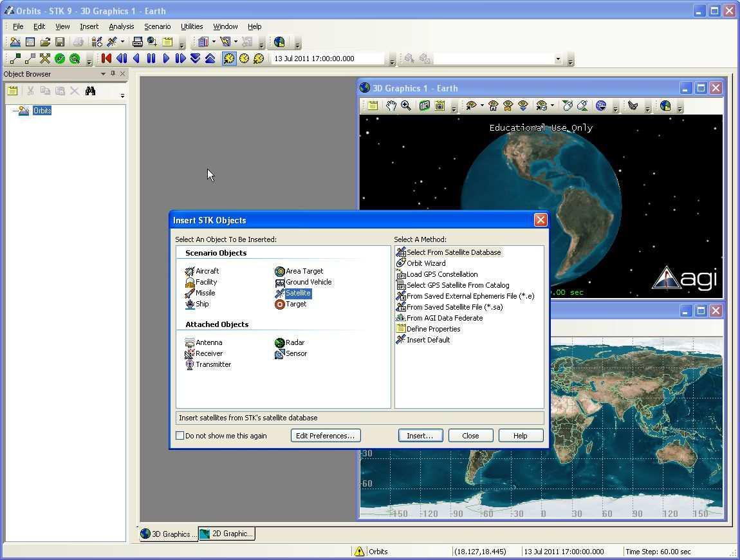The width and height of the screenshot is (740, 560).
Task: Open Report tool dropdown arrow in main toolbar
Action: tap(214, 42)
